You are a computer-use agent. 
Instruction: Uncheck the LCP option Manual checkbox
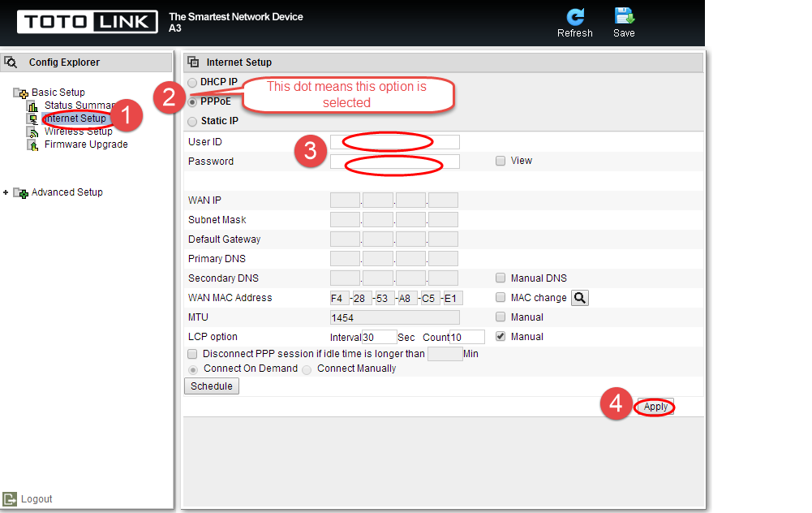[501, 336]
